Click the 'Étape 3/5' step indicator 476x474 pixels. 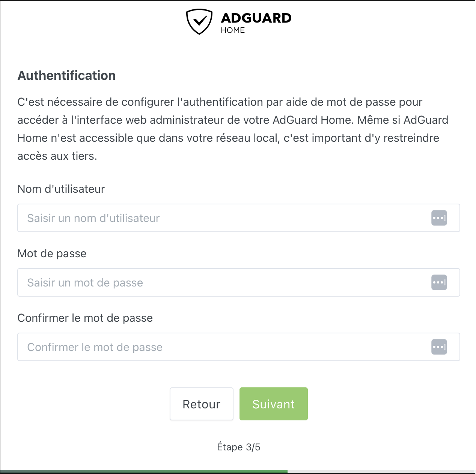[238, 447]
